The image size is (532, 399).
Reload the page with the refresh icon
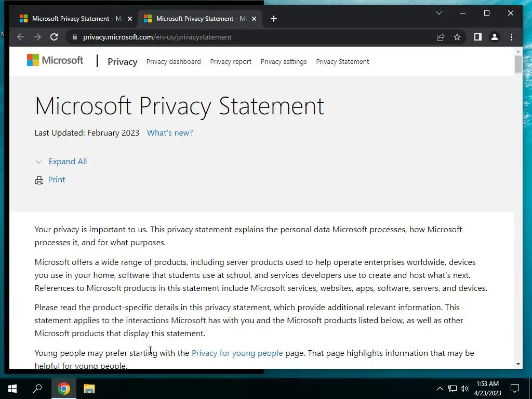point(54,37)
